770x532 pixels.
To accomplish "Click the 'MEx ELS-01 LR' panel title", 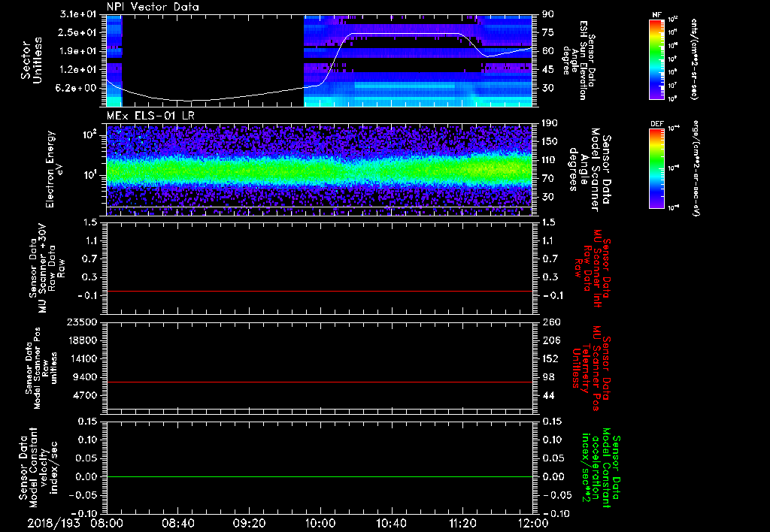I will [x=150, y=116].
